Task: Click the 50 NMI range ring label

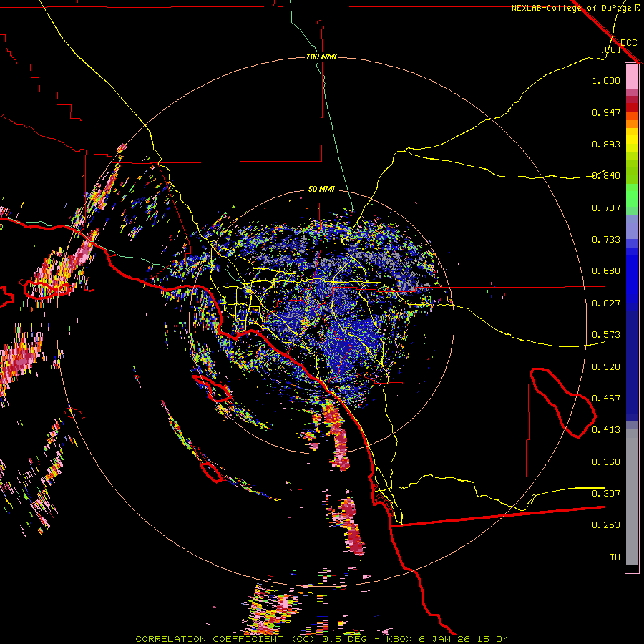Action: point(321,189)
